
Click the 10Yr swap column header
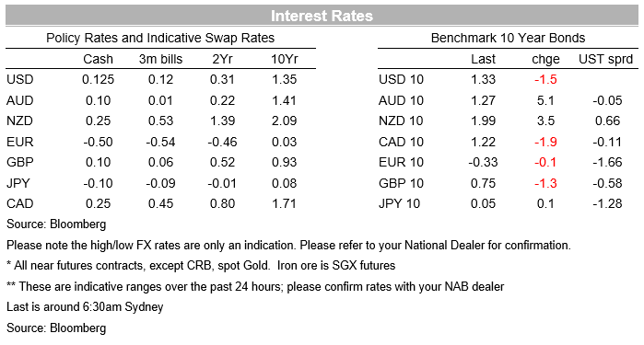[x=284, y=59]
